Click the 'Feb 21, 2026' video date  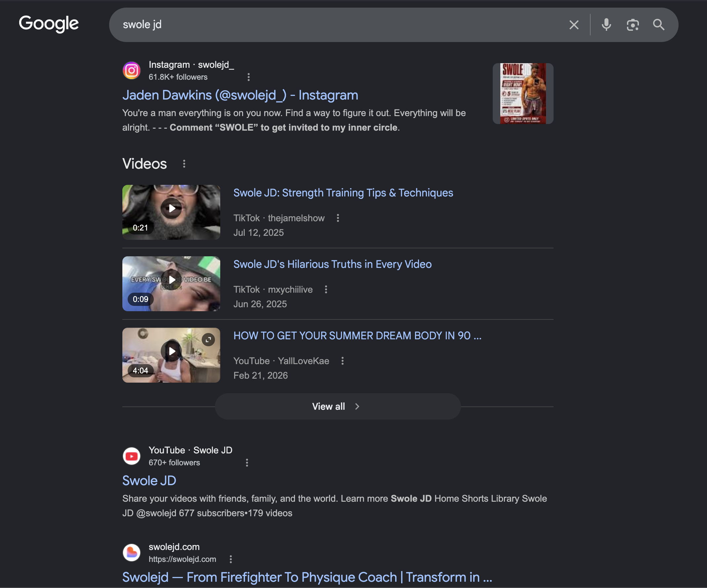coord(261,375)
